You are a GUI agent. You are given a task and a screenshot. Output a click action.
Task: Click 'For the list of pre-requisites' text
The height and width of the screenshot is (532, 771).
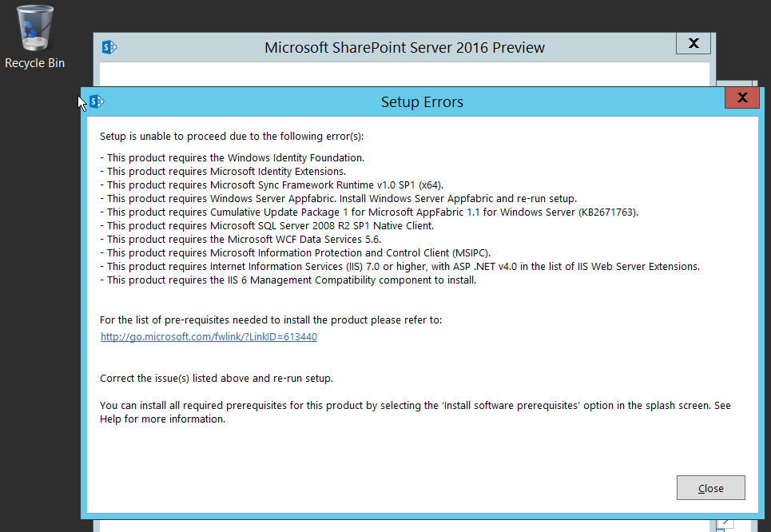point(271,320)
